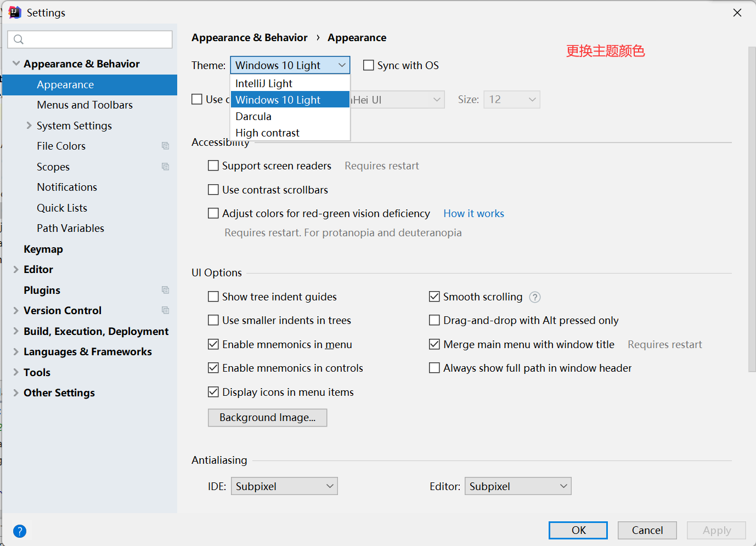Viewport: 756px width, 546px height.
Task: Expand the System Settings node
Action: [x=29, y=126]
